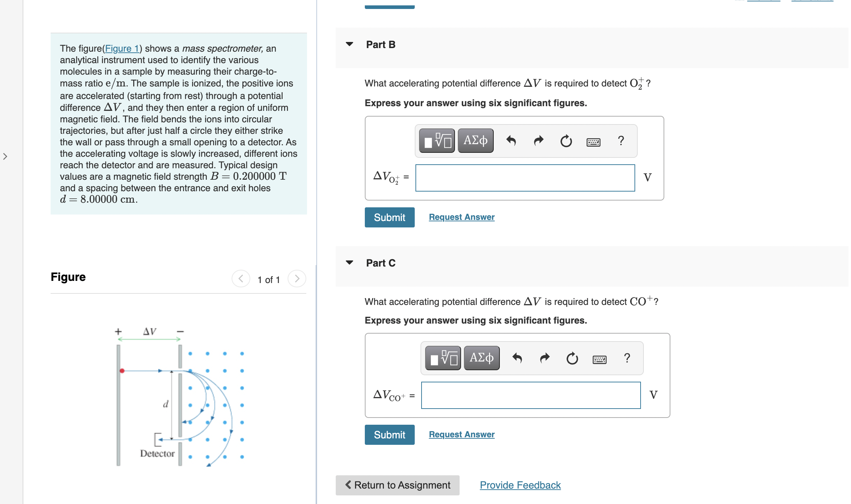Click Return to Assignment

(x=397, y=485)
